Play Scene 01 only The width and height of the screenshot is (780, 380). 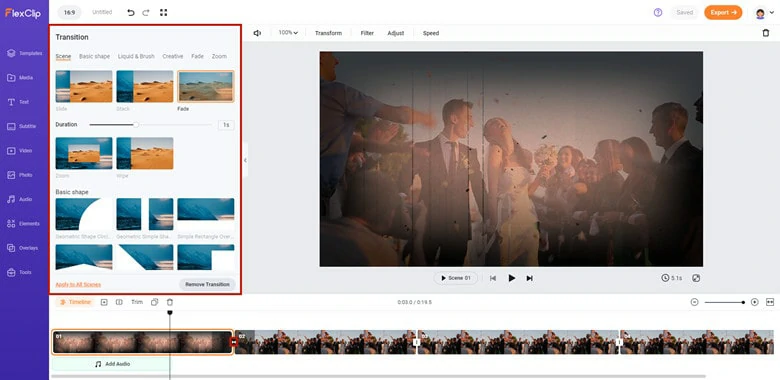tap(456, 278)
